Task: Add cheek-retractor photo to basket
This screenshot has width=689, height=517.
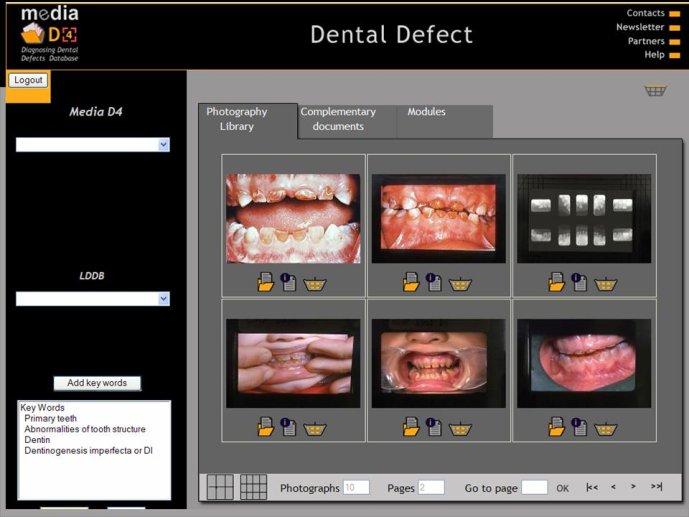Action: 460,429
